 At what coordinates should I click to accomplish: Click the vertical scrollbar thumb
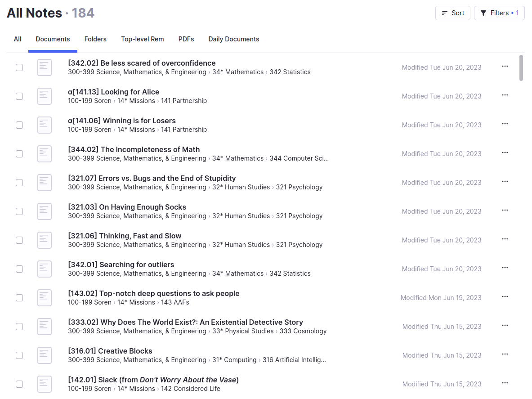tap(521, 67)
